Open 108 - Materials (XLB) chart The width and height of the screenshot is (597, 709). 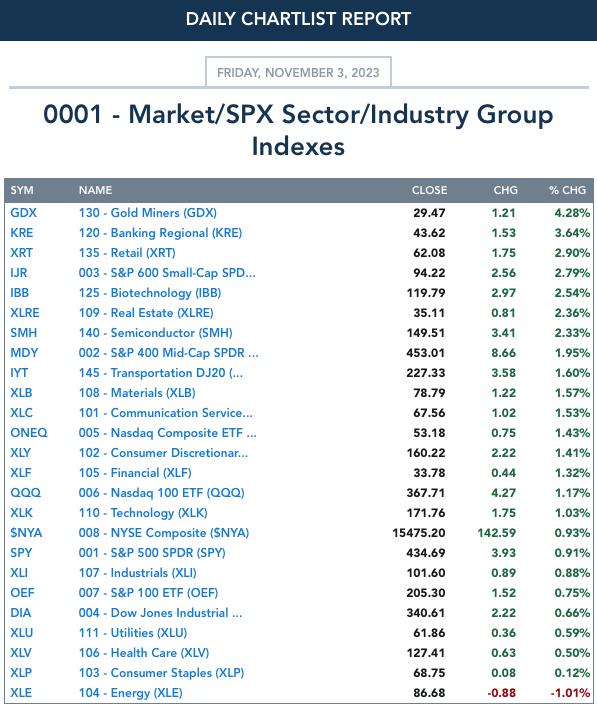(137, 393)
